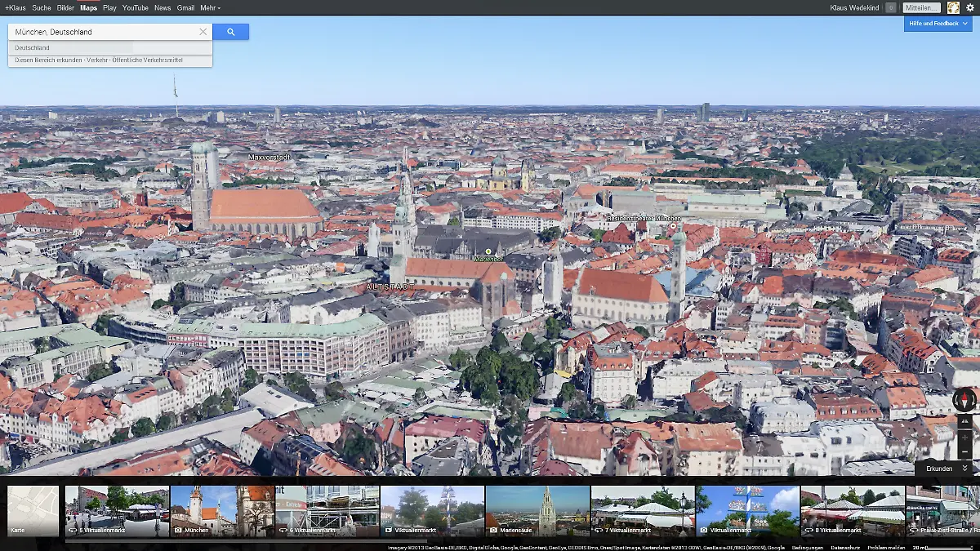Collapse the Erkunden panel via its chevron

click(x=965, y=469)
